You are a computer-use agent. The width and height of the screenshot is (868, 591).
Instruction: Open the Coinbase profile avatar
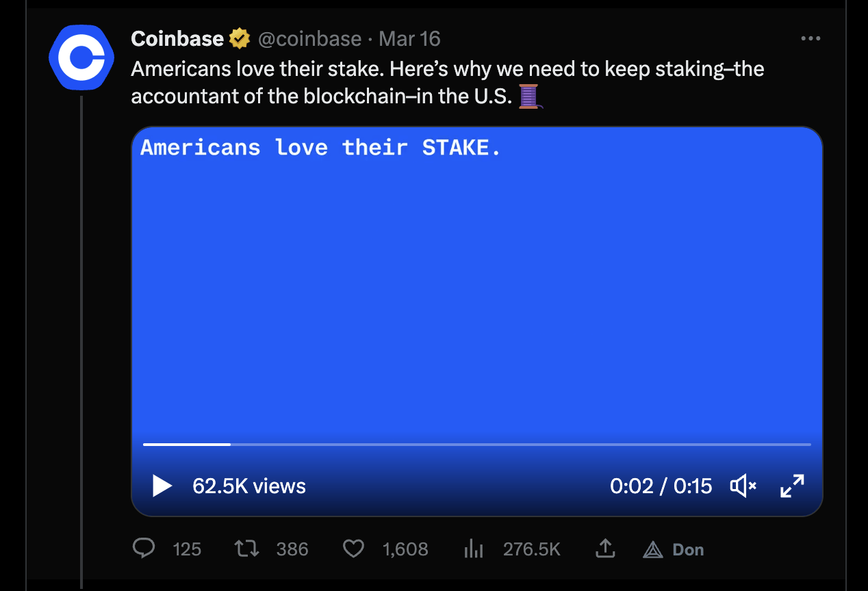coord(81,57)
